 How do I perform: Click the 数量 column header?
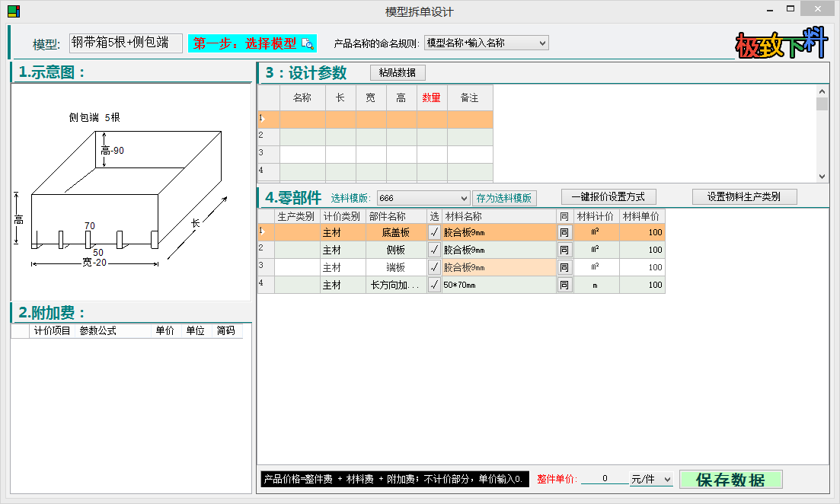[x=432, y=98]
